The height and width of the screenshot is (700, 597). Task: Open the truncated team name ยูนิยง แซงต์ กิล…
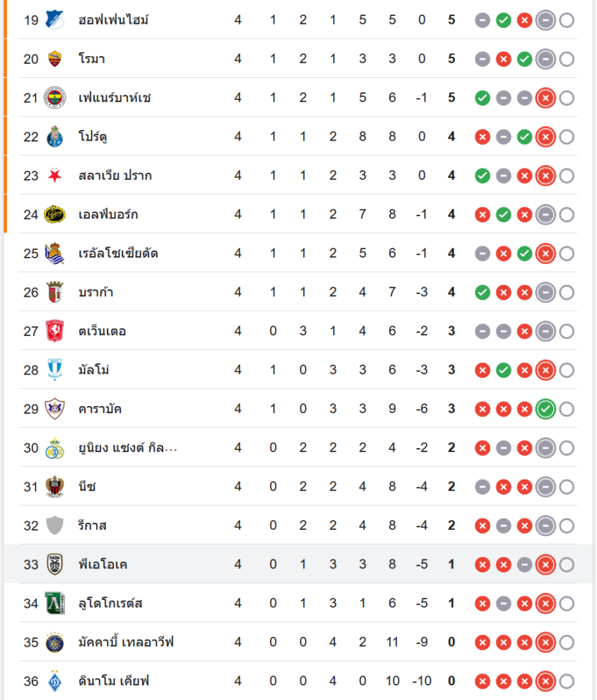click(x=127, y=447)
